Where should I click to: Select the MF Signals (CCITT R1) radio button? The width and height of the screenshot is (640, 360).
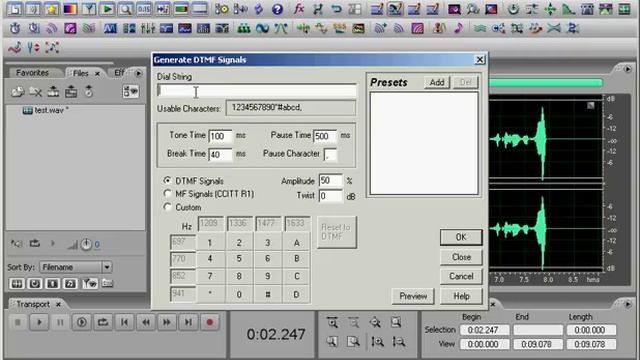(x=167, y=193)
